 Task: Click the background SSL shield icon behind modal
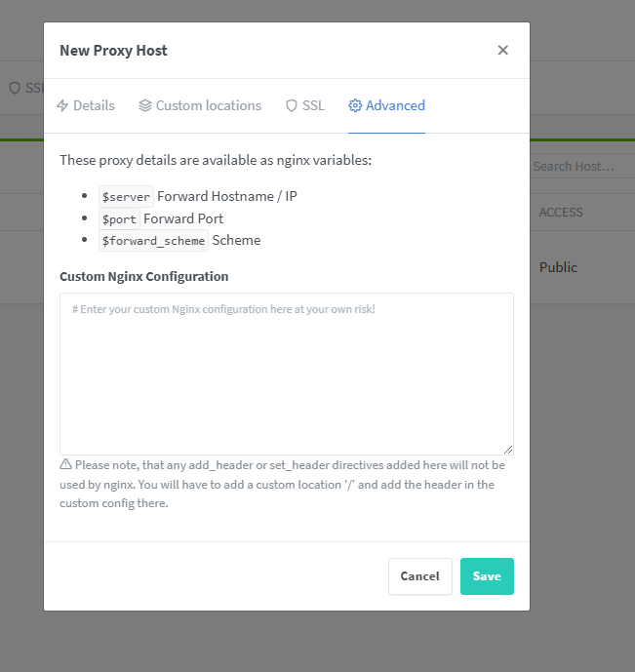pos(15,88)
